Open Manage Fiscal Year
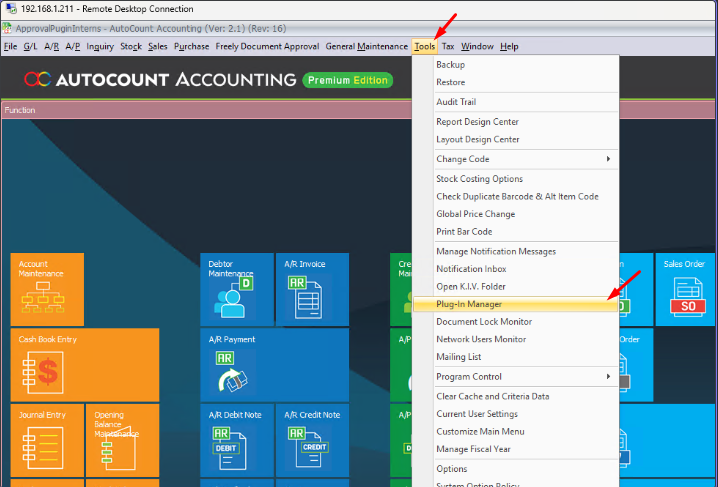This screenshot has width=718, height=487. 516,449
